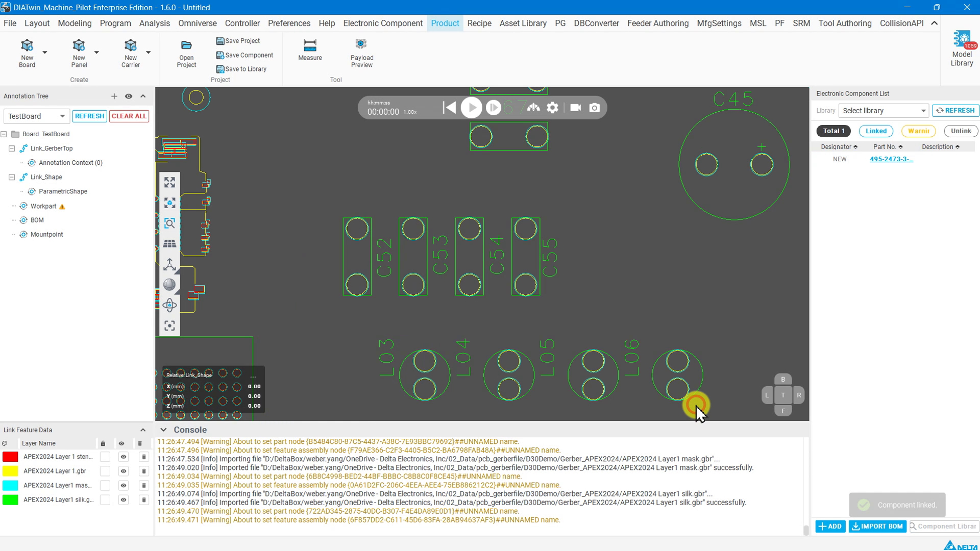The height and width of the screenshot is (551, 980).
Task: Start video recording of the viewport
Action: pyautogui.click(x=575, y=108)
